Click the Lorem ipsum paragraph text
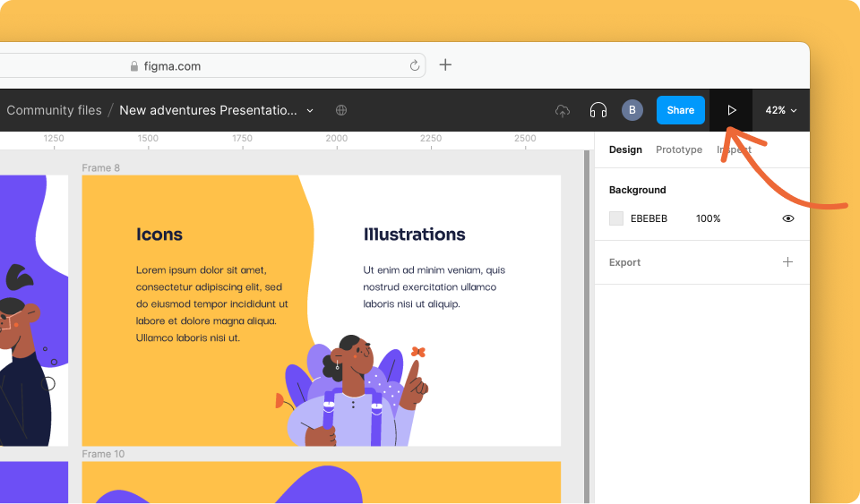 coord(211,304)
